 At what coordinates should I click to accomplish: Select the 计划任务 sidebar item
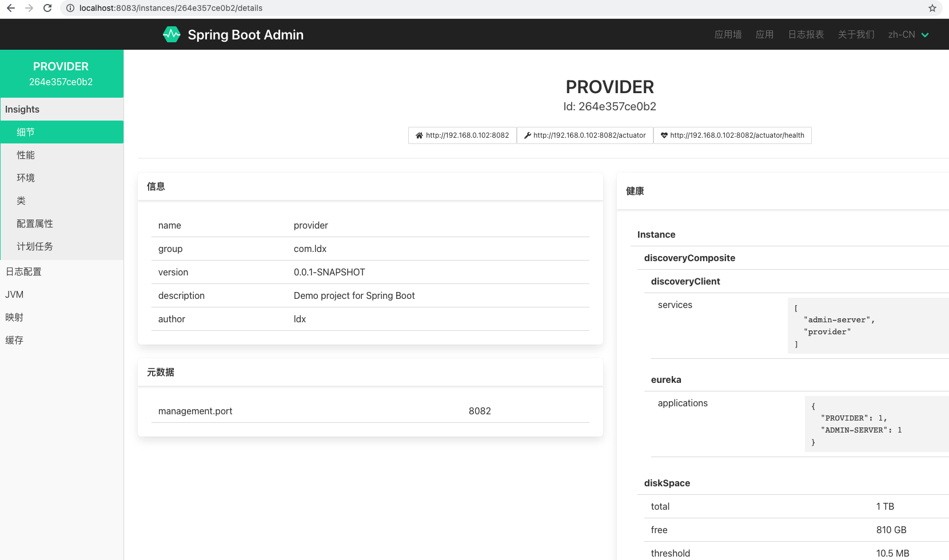[62, 246]
